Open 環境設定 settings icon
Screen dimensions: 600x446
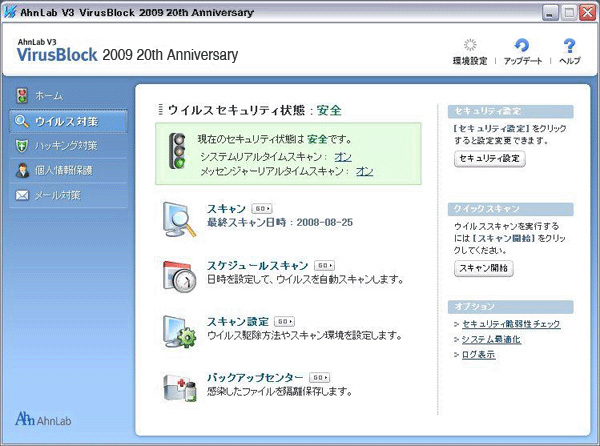[x=470, y=45]
